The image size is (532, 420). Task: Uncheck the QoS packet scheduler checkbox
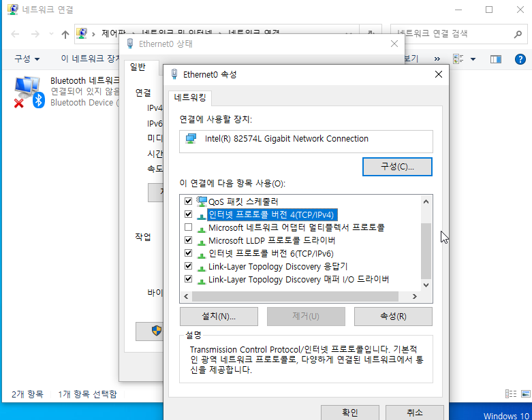click(188, 201)
